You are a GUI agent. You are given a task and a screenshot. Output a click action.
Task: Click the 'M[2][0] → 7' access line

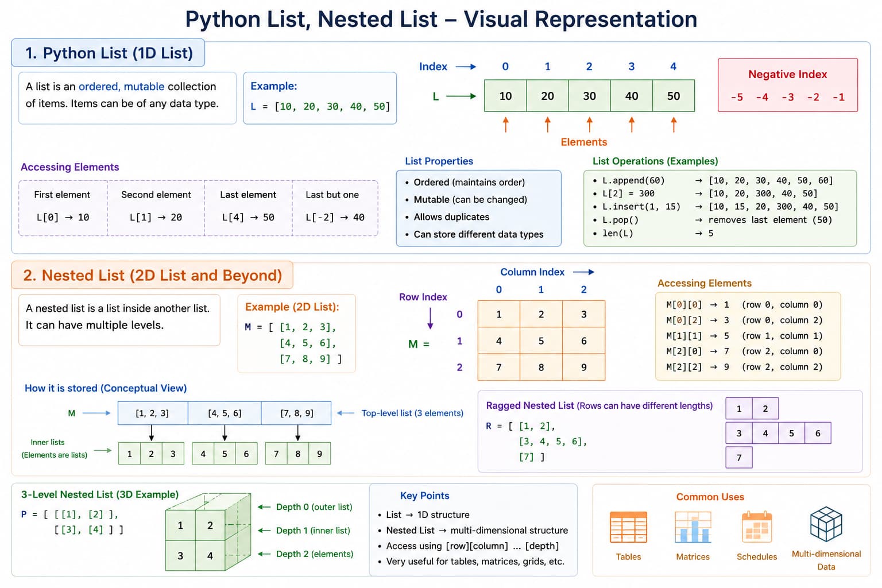click(744, 351)
